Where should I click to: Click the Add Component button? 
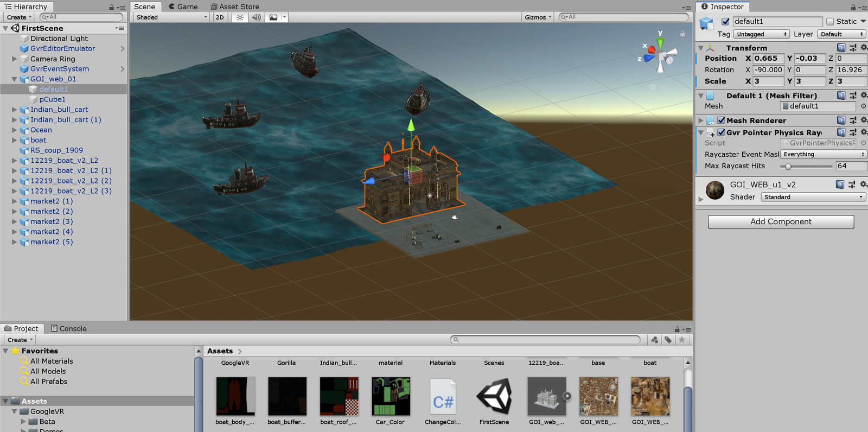[x=781, y=222]
